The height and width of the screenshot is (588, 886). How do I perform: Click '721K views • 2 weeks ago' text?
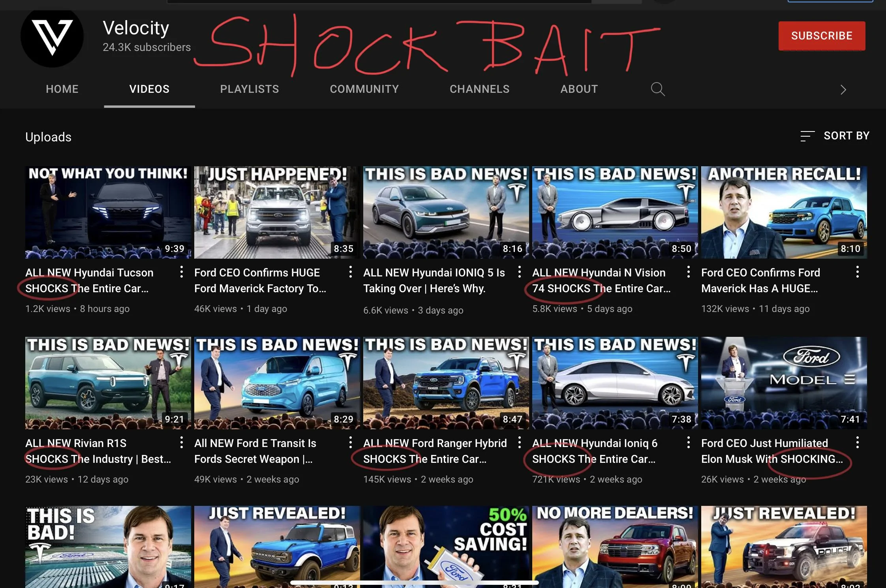click(587, 479)
